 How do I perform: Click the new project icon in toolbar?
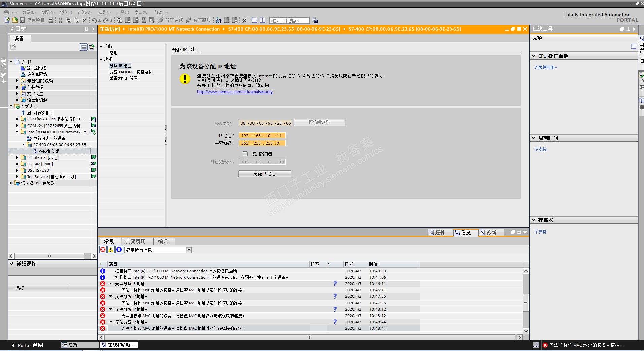(7, 20)
